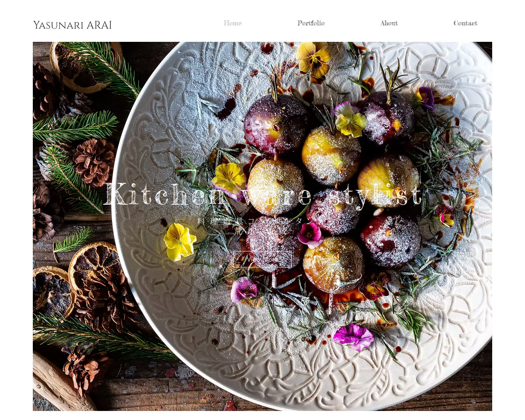
Task: Navigate to the Contact page
Action: point(465,23)
